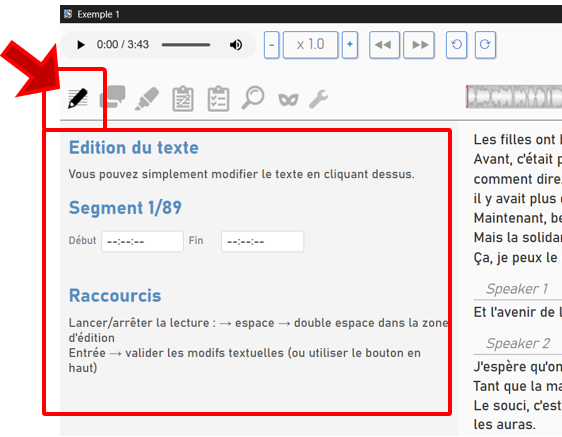
Task: Click the 'Edition du texte' heading
Action: point(134,148)
